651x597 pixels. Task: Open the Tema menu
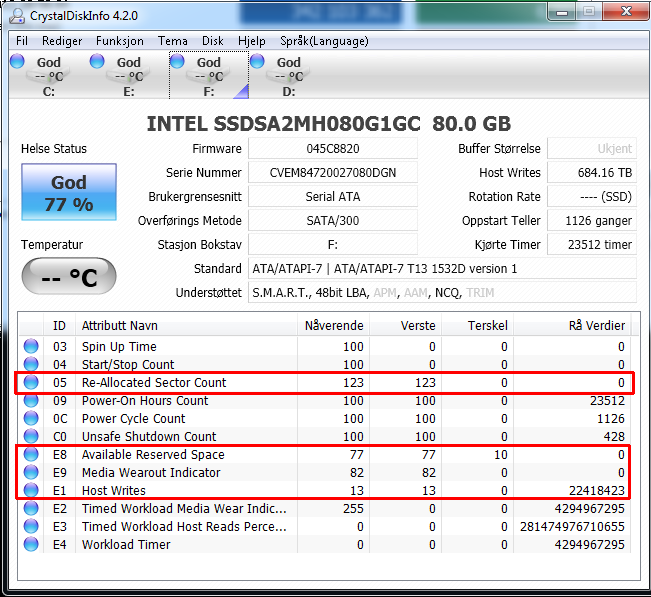click(172, 41)
